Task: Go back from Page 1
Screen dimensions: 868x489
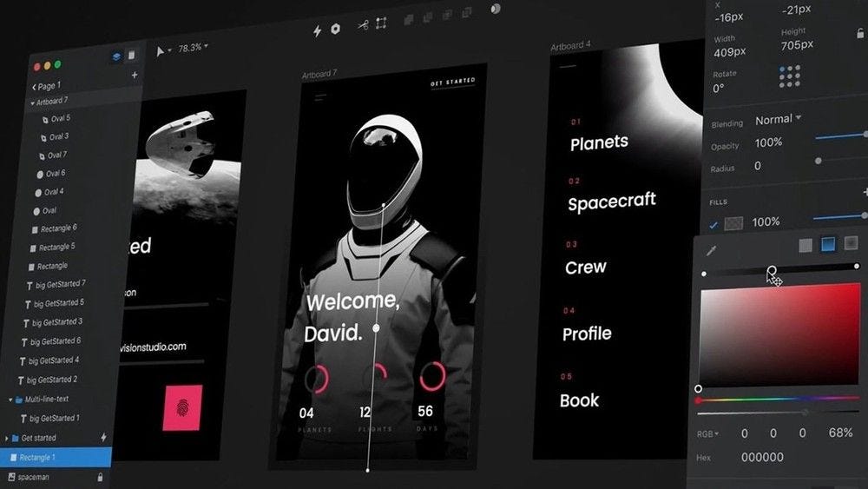Action: click(x=35, y=87)
